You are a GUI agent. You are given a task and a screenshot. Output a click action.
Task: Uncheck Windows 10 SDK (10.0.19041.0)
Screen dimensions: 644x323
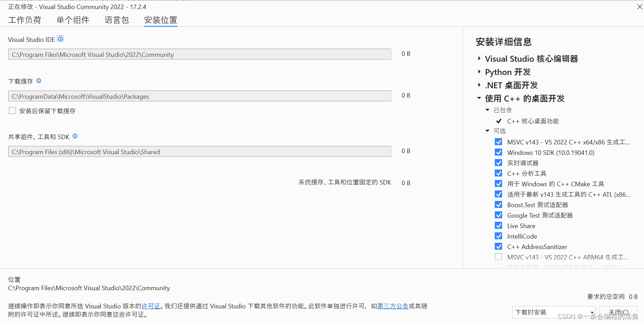499,152
